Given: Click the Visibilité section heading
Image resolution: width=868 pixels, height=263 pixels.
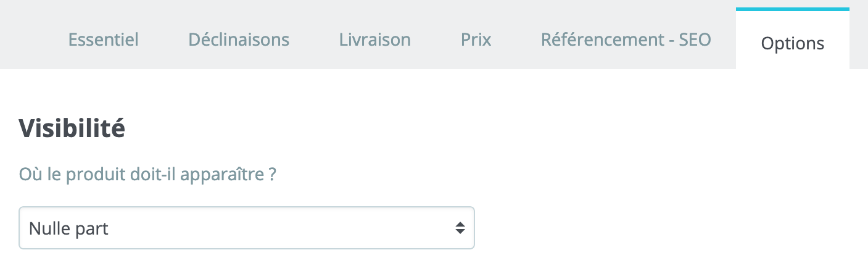Looking at the screenshot, I should click(x=72, y=128).
